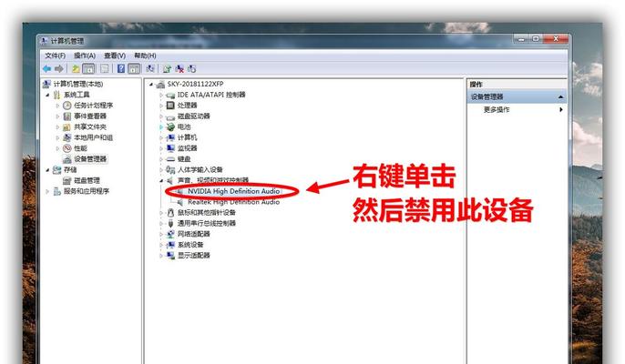Image resolution: width=625 pixels, height=364 pixels.
Task: Select Realtek High Definition Audio device
Action: 233,202
